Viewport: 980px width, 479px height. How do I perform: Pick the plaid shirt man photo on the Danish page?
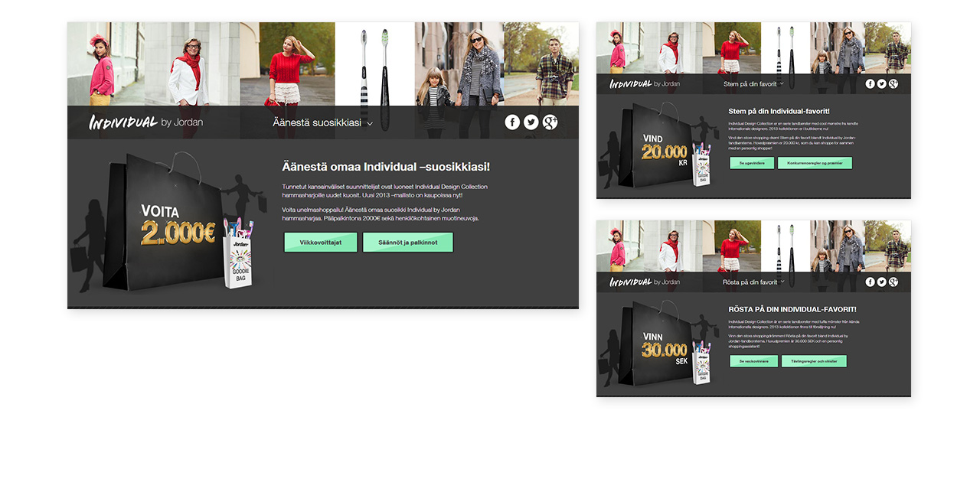coord(888,48)
